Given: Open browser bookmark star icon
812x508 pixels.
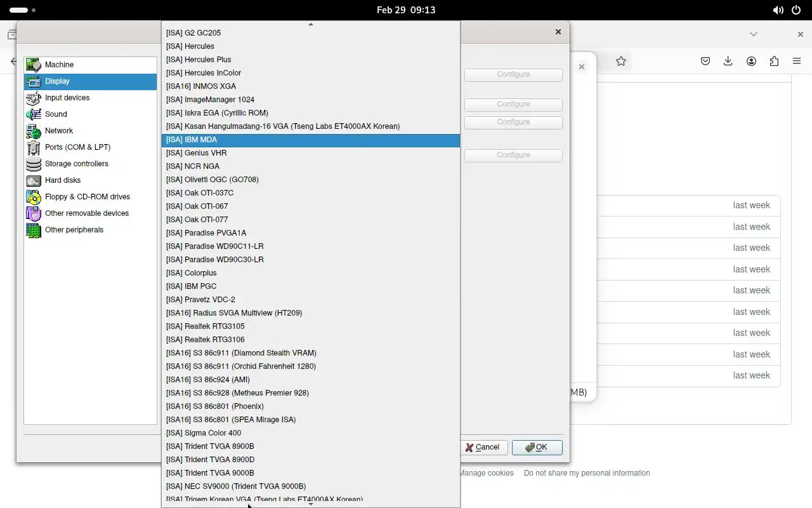Looking at the screenshot, I should 621,61.
